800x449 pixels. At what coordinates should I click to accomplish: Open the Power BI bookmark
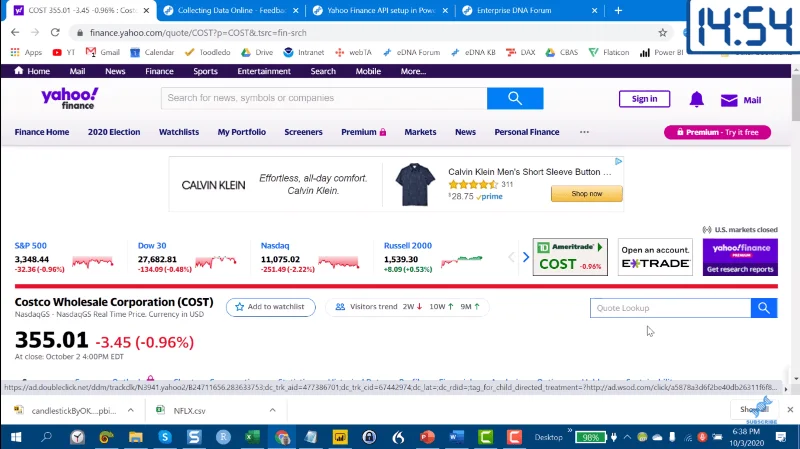click(662, 52)
